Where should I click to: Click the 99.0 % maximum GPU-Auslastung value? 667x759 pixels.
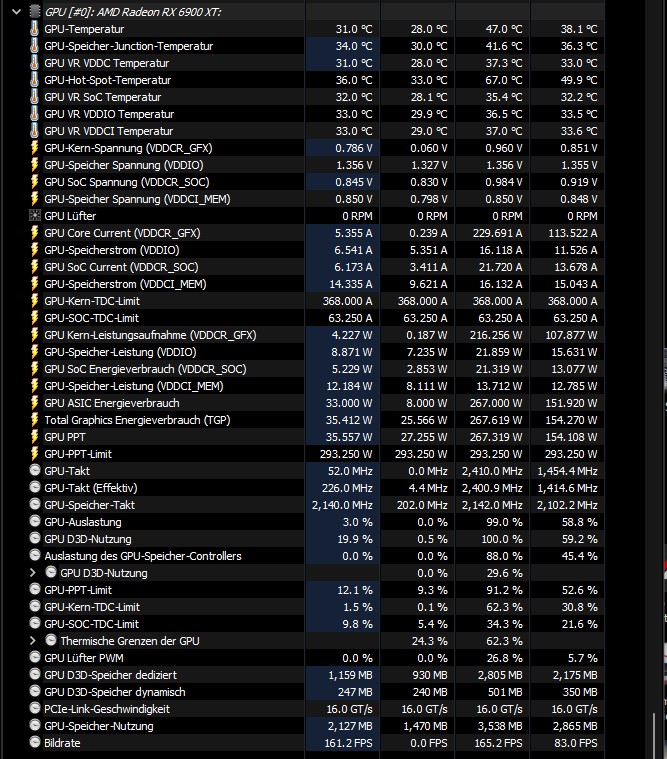click(504, 522)
